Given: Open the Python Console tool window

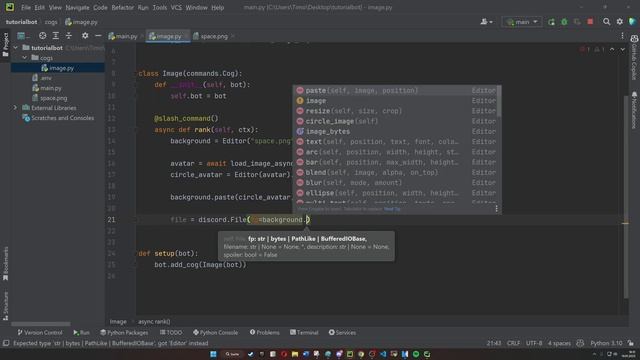Looking at the screenshot, I should (x=216, y=333).
